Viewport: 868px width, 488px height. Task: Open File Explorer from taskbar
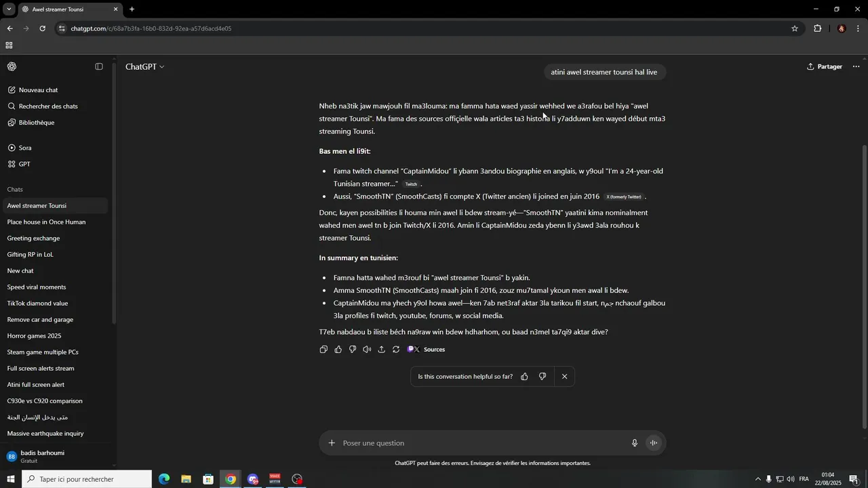(186, 479)
